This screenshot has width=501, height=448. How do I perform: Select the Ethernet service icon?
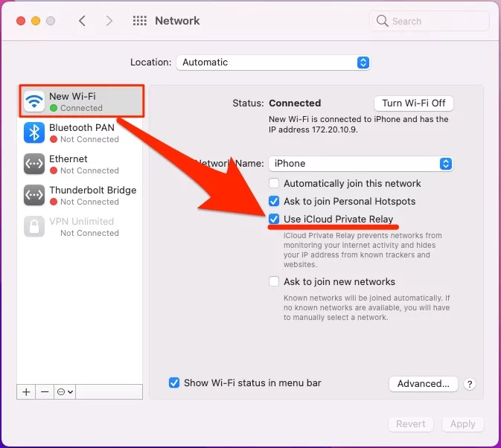[34, 164]
